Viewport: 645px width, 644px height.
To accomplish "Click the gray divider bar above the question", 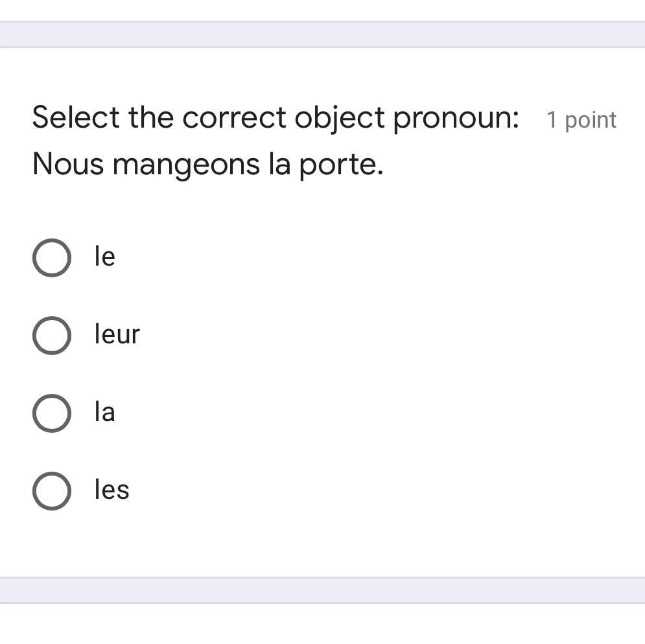I will coord(322,34).
